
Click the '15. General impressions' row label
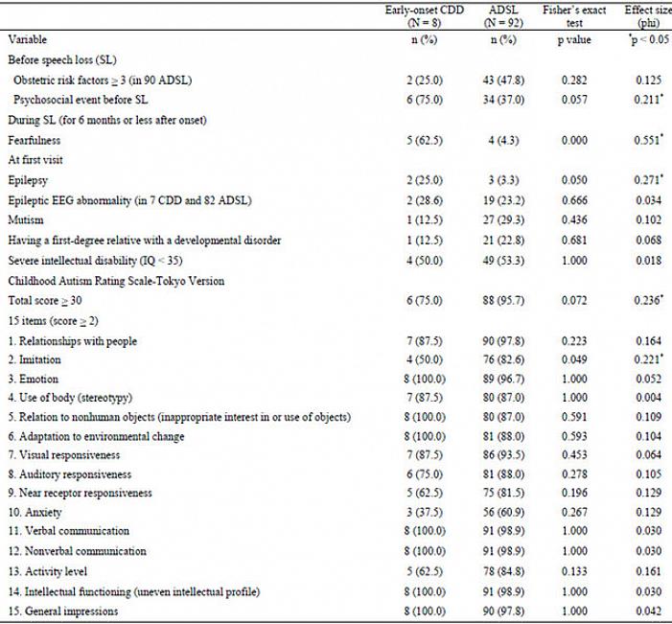[x=62, y=611]
